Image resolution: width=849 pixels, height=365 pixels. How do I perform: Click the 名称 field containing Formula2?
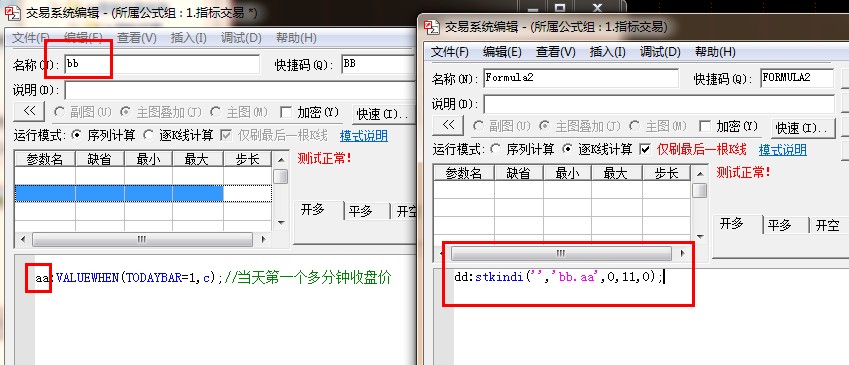click(580, 78)
